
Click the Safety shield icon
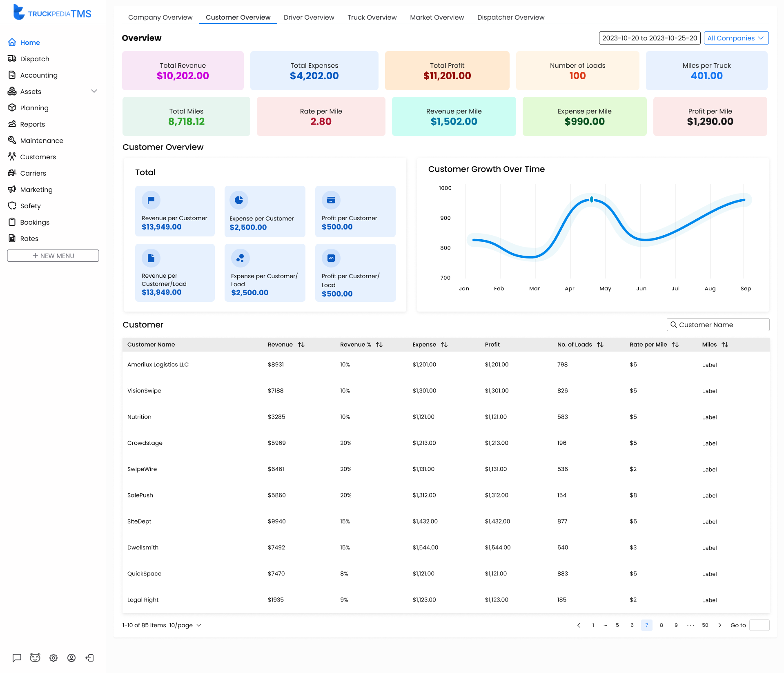pyautogui.click(x=12, y=206)
